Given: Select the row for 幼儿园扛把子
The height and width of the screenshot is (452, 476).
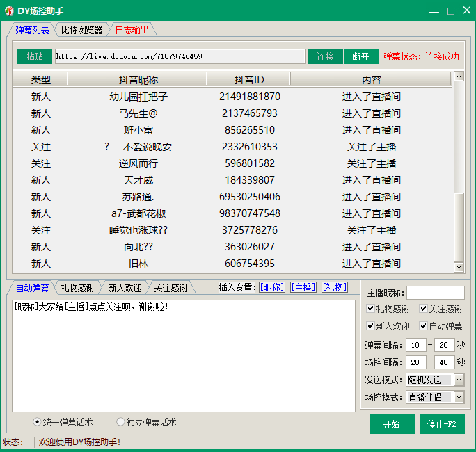Looking at the screenshot, I should [233, 97].
